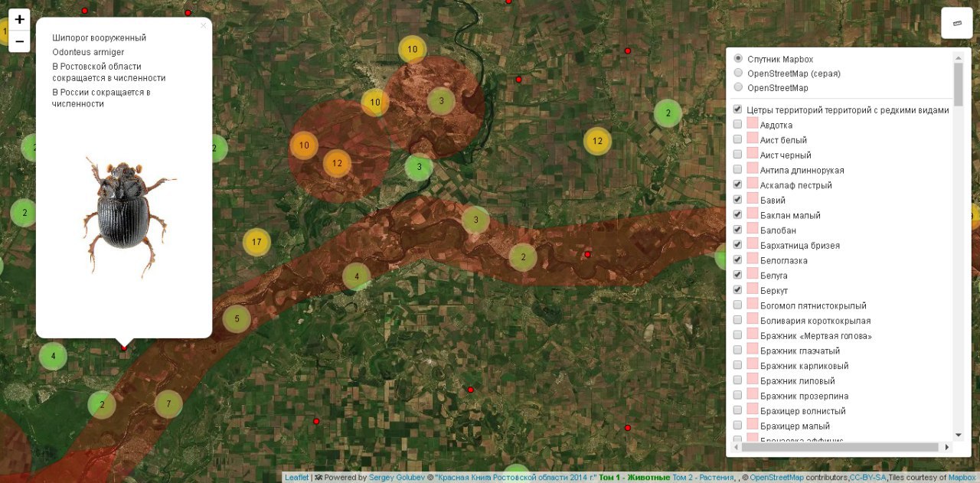This screenshot has width=980, height=483.
Task: Click the layer list scroll right arrow
Action: (947, 447)
